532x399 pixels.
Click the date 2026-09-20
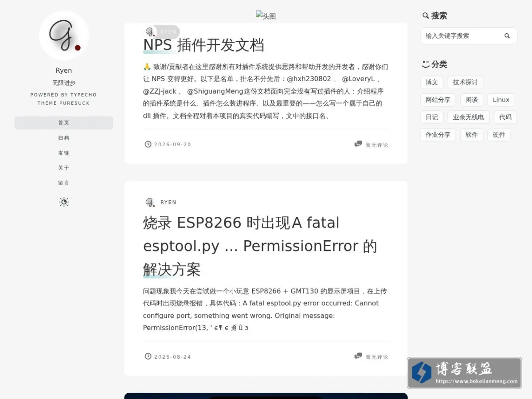tap(172, 145)
